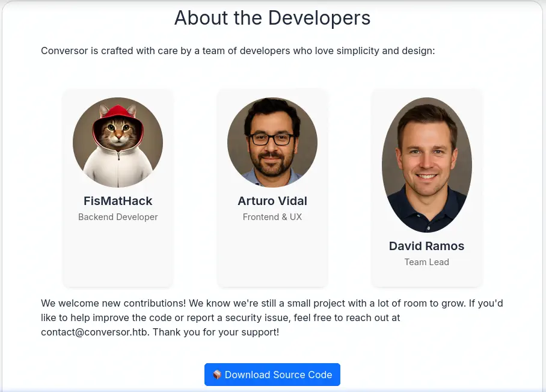
Task: Select Arturo Vidal's profile photo
Action: click(272, 142)
